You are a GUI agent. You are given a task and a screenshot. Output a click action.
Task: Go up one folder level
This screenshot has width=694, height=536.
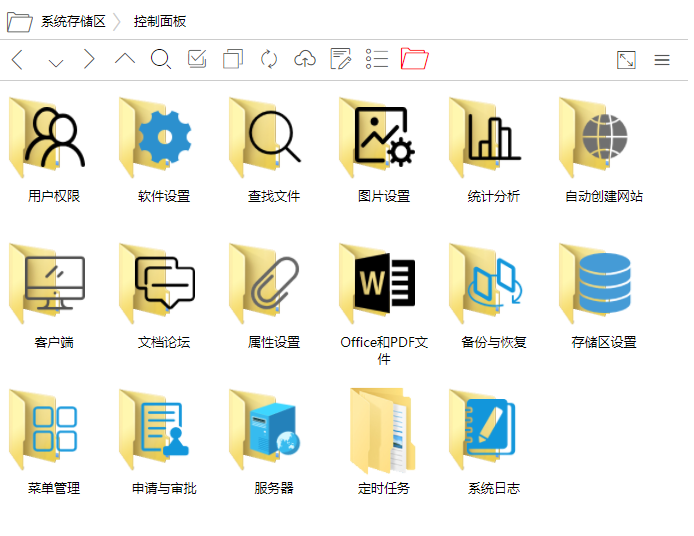click(x=125, y=59)
